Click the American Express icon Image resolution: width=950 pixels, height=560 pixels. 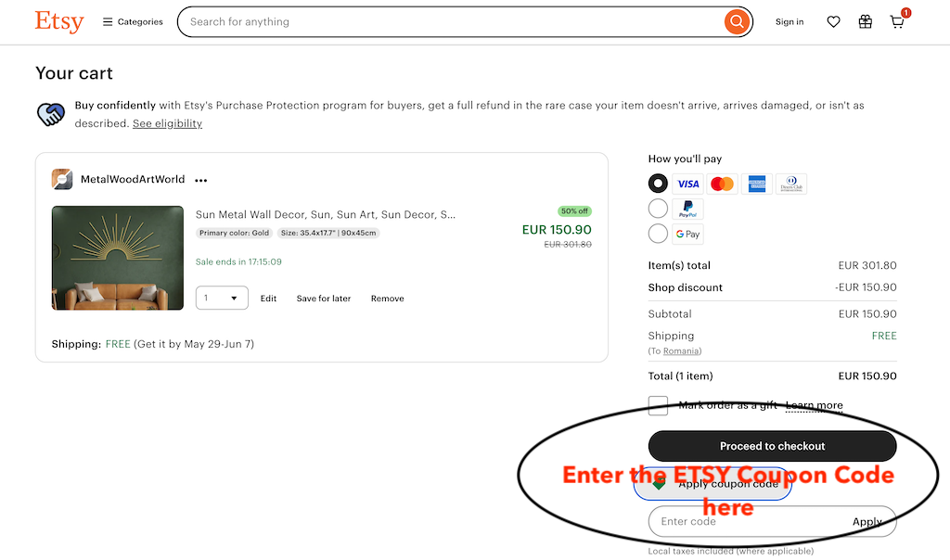click(757, 185)
